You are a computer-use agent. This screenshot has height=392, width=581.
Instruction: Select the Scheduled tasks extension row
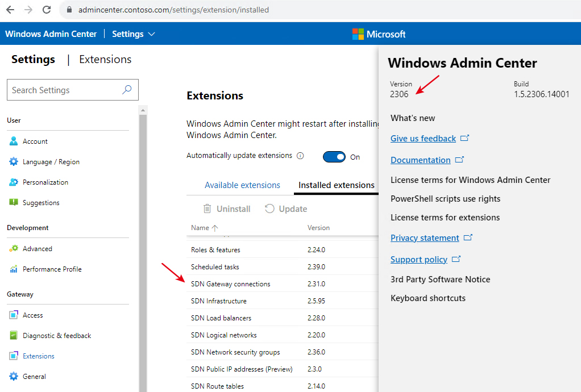[283, 266]
